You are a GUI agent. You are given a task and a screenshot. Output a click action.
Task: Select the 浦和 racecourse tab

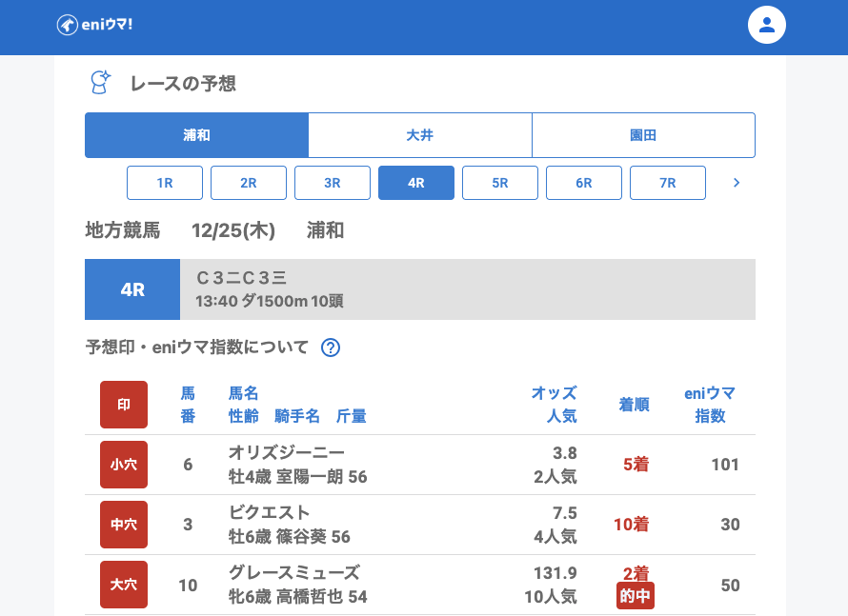pyautogui.click(x=196, y=135)
